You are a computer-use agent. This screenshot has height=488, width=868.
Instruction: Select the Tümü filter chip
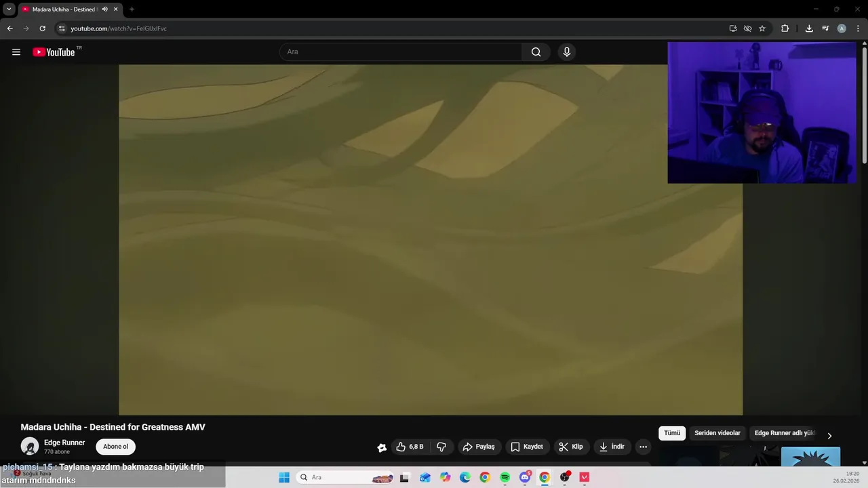point(672,433)
